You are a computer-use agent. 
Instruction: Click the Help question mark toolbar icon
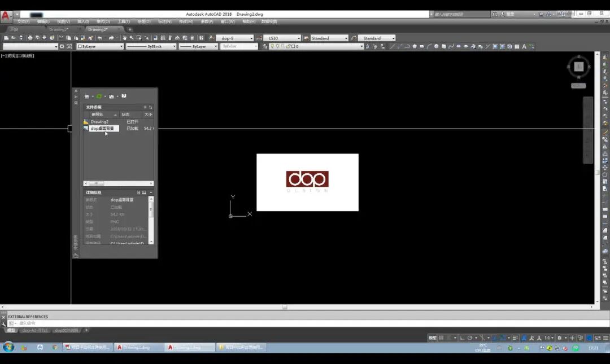pyautogui.click(x=201, y=38)
